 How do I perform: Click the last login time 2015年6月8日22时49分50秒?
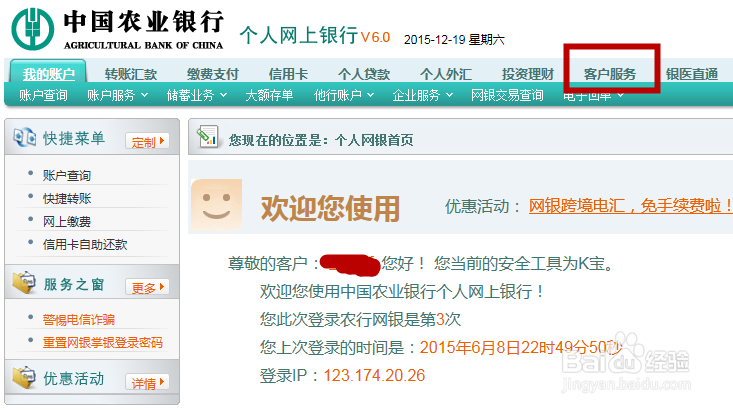521,347
